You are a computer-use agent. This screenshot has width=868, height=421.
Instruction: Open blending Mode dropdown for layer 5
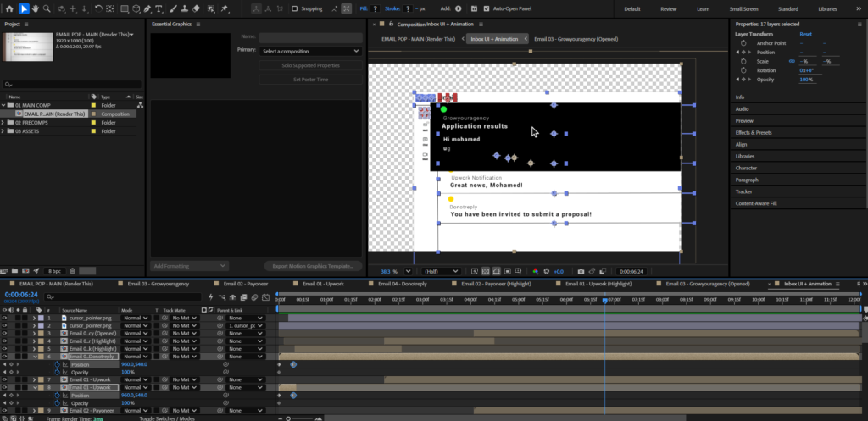[x=135, y=349]
